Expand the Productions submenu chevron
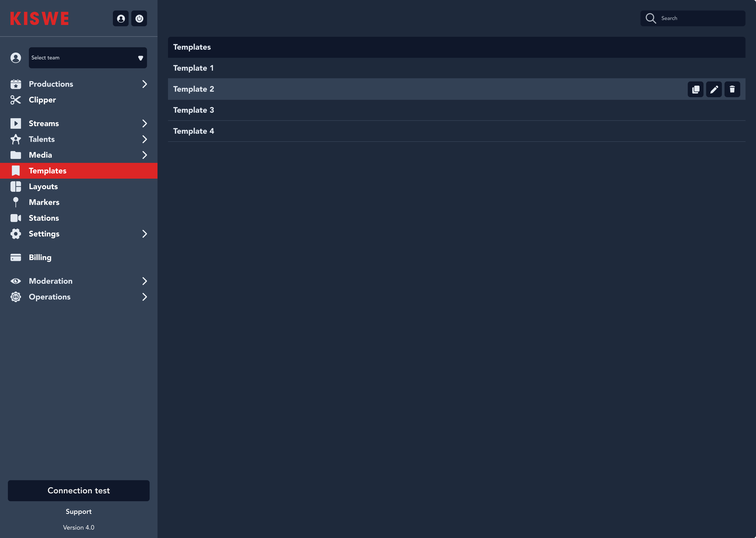756x538 pixels. (144, 84)
